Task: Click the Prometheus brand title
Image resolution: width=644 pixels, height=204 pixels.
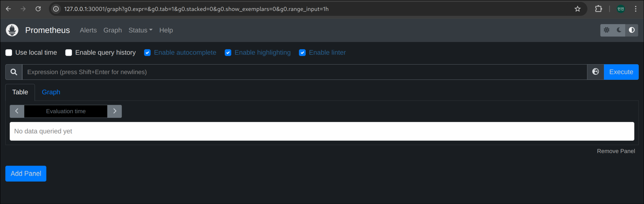Action: (47, 30)
